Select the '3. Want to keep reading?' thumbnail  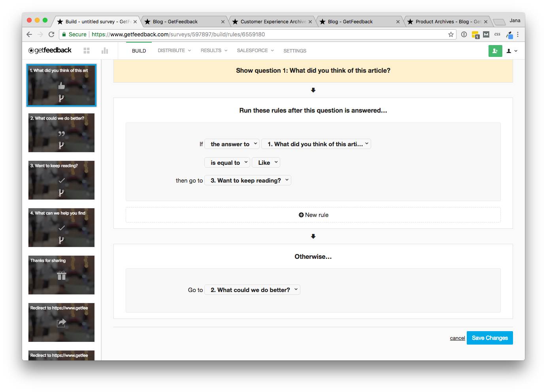[61, 180]
